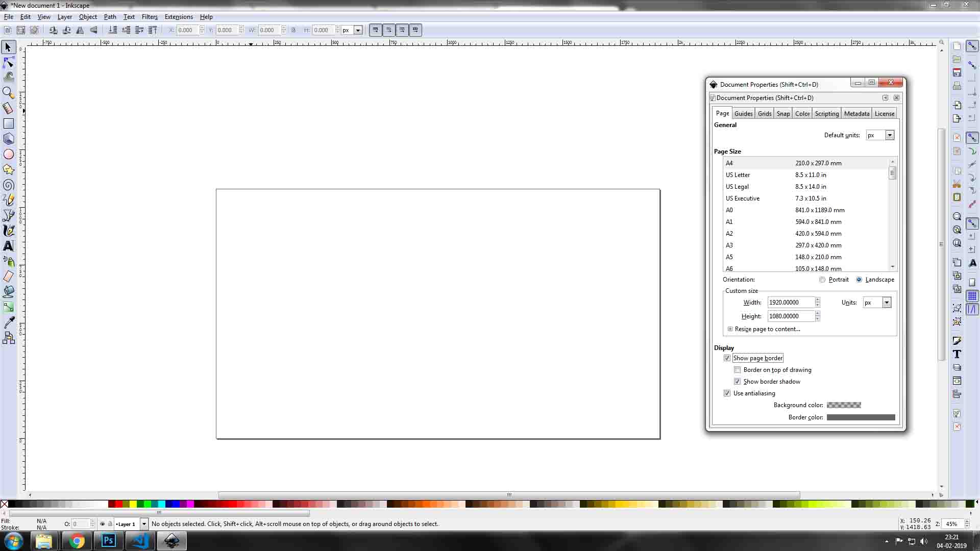Open the Extensions menu

tap(179, 17)
